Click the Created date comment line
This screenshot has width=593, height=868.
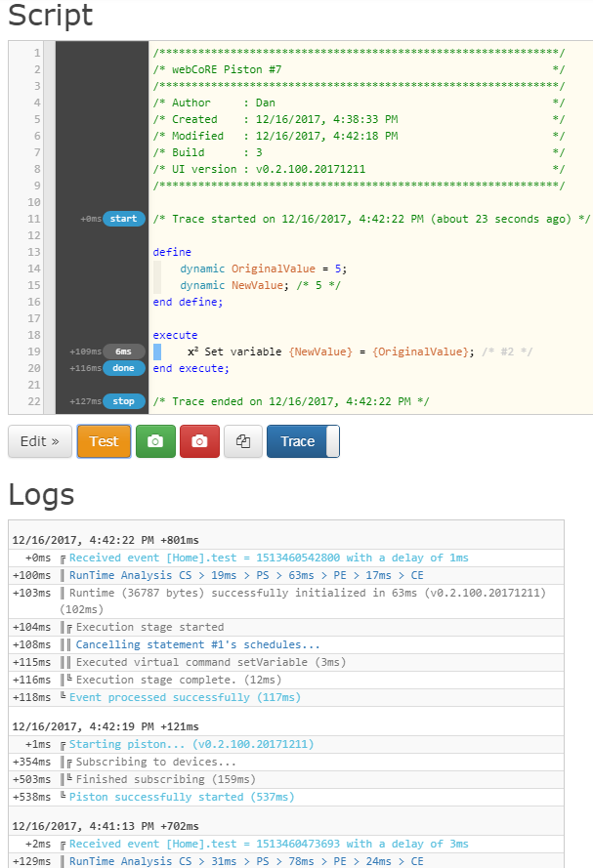point(359,119)
